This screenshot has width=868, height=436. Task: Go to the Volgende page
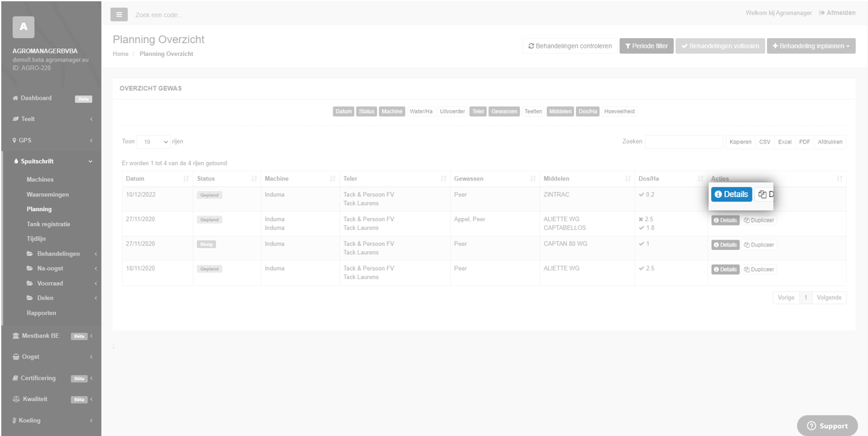point(829,297)
